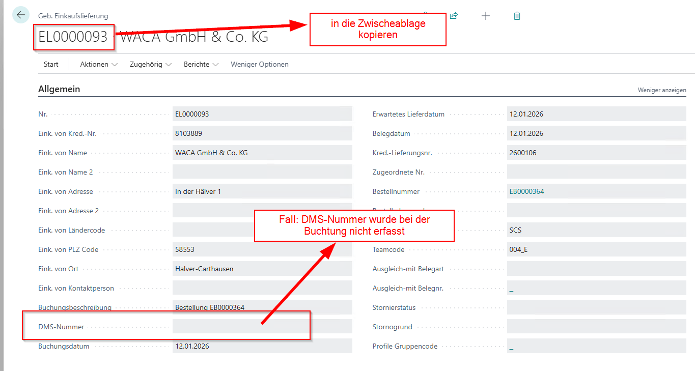
Task: Click the empty Stornogrund field
Action: 596,327
